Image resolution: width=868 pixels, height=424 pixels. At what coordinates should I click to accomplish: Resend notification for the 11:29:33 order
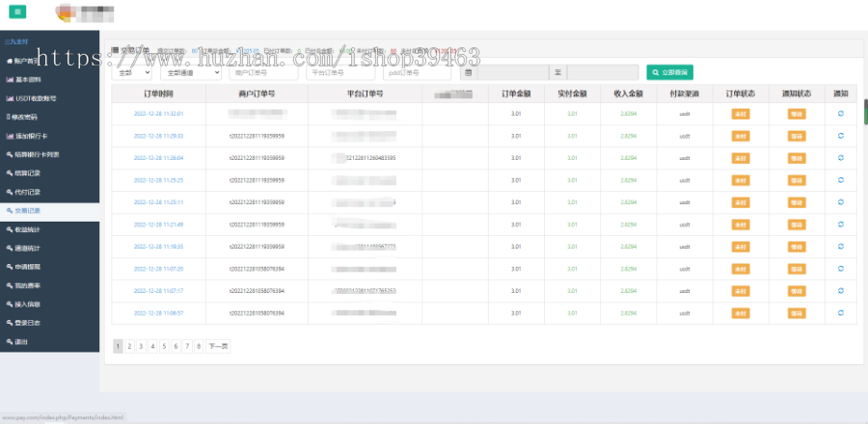coord(840,136)
